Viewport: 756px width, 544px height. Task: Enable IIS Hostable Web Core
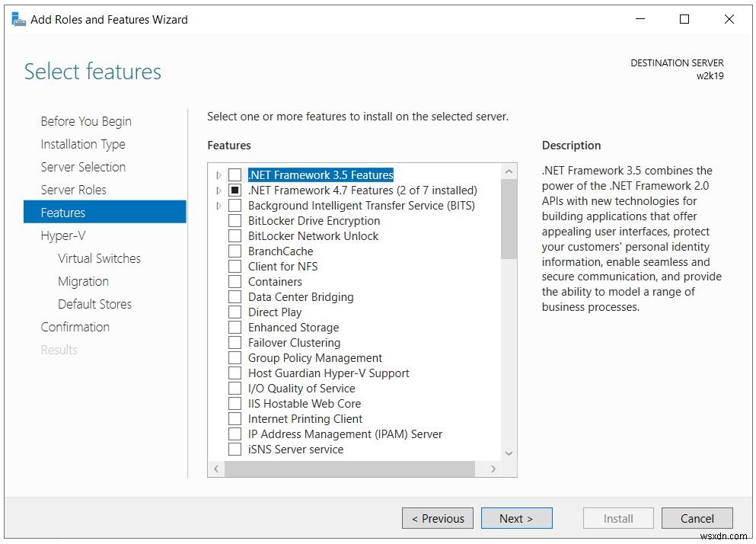pyautogui.click(x=234, y=403)
